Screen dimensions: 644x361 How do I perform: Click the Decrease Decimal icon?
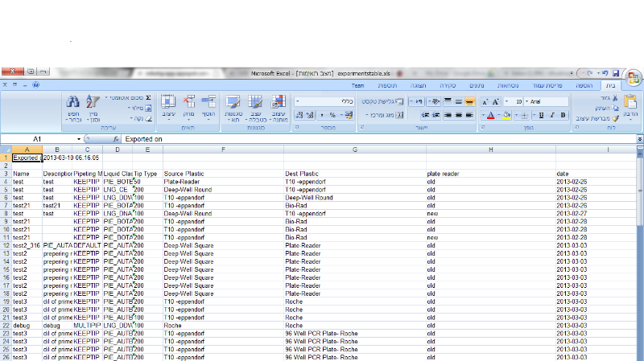point(299,115)
